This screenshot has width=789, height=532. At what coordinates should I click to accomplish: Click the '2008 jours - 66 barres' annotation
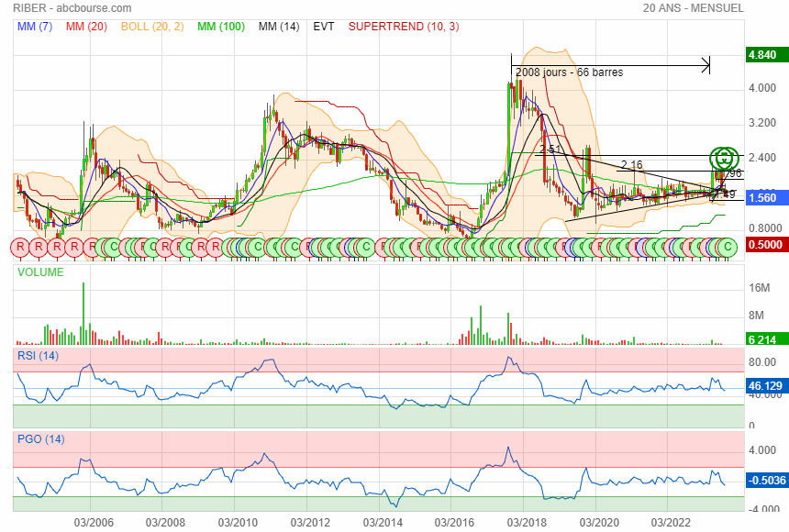pos(569,72)
